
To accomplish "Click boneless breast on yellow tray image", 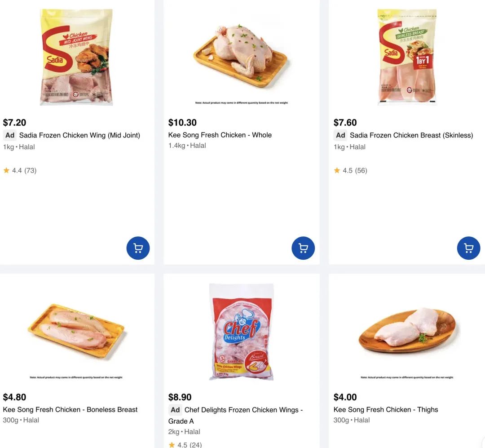I will point(76,332).
